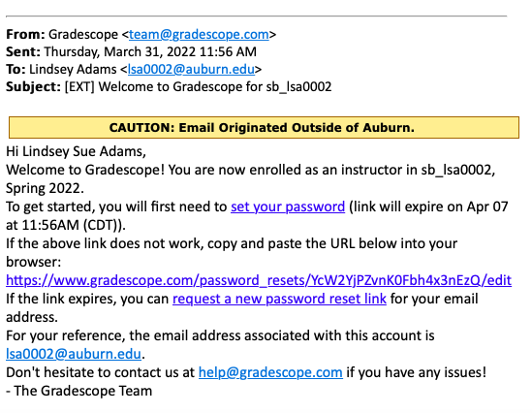This screenshot has height=413, width=532.
Task: Click lsa0002@auburn.edu in the To field
Action: (x=191, y=69)
